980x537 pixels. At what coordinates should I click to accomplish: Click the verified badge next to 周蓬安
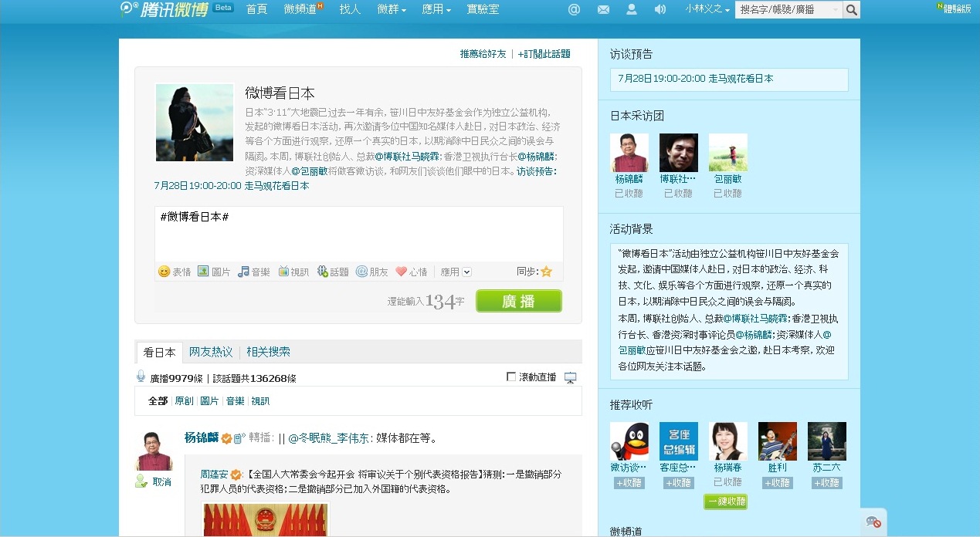[x=236, y=475]
